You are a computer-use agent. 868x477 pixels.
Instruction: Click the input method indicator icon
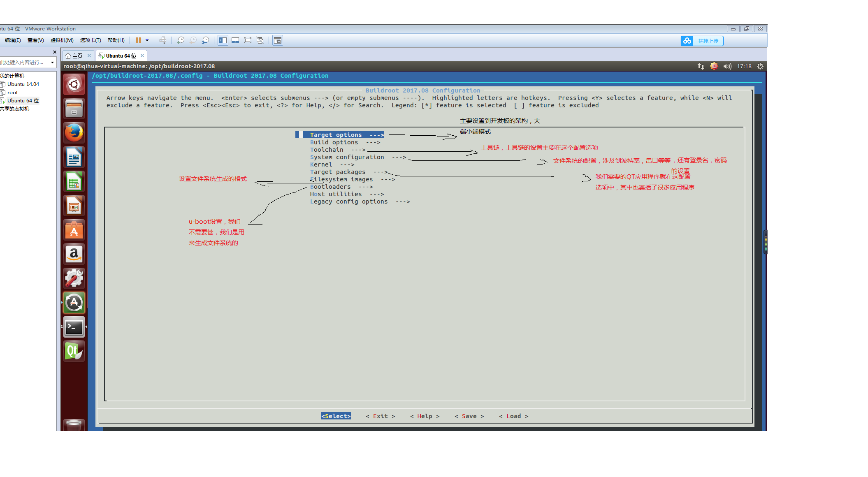(714, 66)
